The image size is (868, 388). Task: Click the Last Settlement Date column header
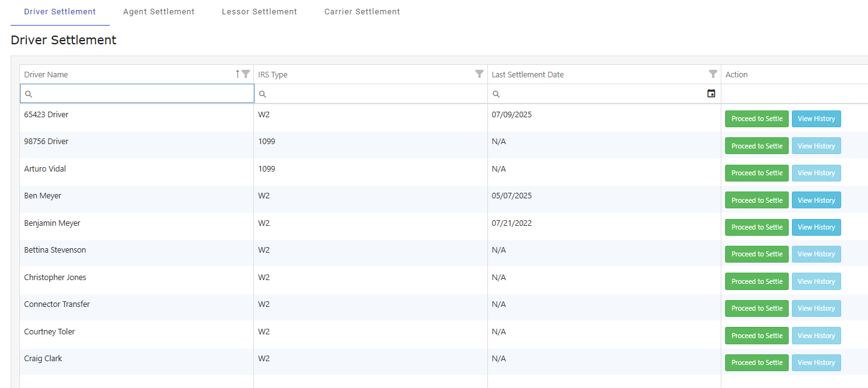528,75
